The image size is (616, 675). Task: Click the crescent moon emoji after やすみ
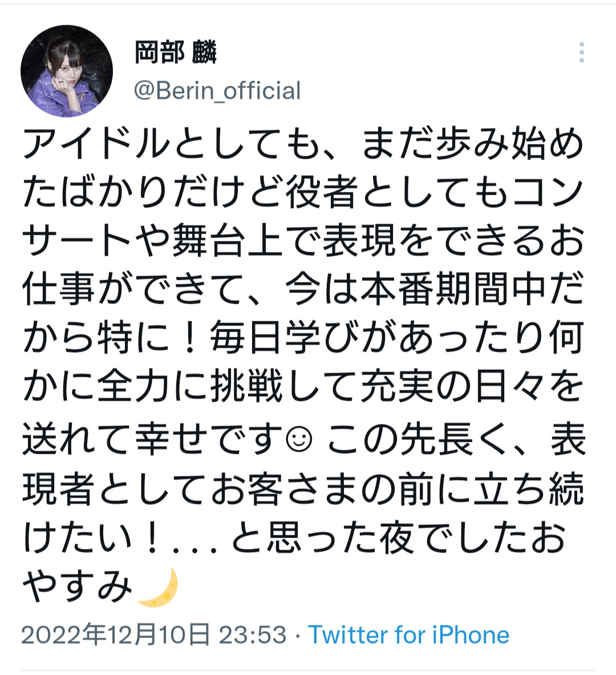point(159,587)
